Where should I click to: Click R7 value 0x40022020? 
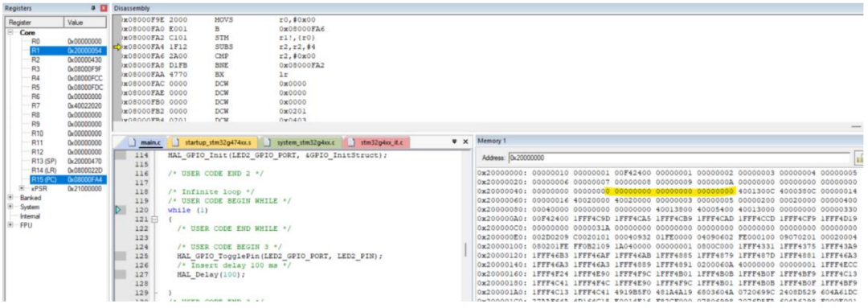84,105
